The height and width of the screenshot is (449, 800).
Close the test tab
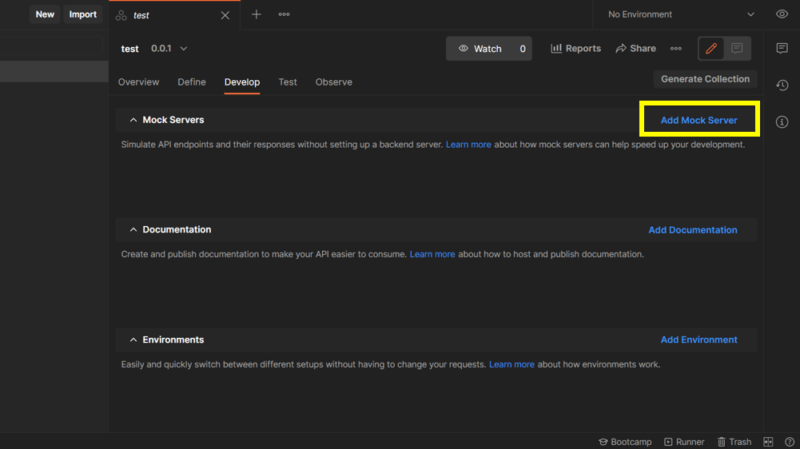point(225,15)
